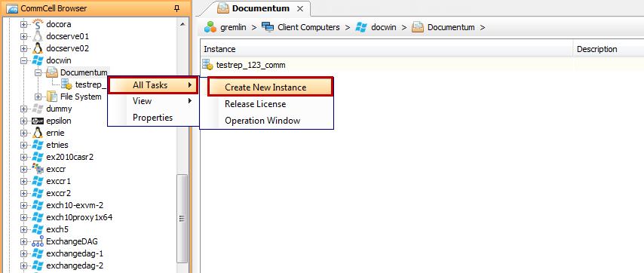Click the ExchangeDAG network icon

(x=38, y=241)
